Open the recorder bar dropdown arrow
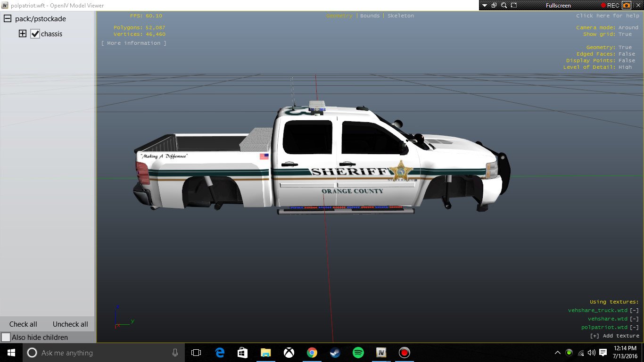Screen dimensions: 644x362 pos(485,6)
